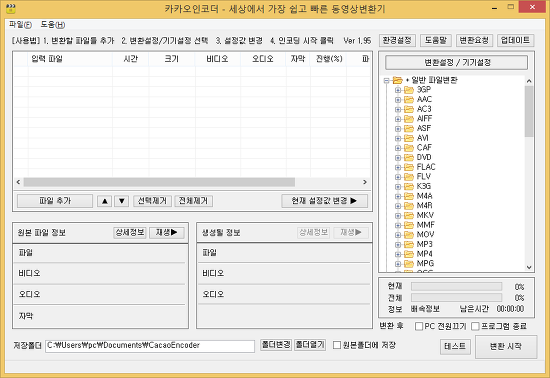This screenshot has width=550, height=378.
Task: Click the 자막 column header
Action: (298, 59)
